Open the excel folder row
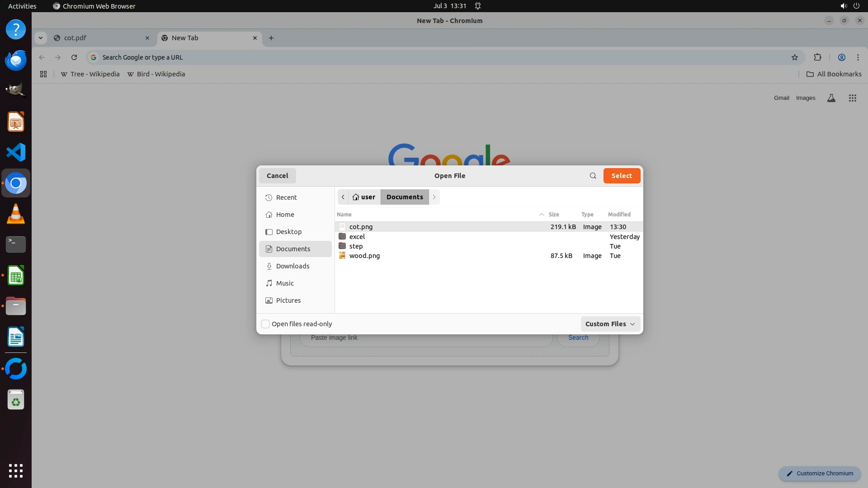 [x=357, y=237]
